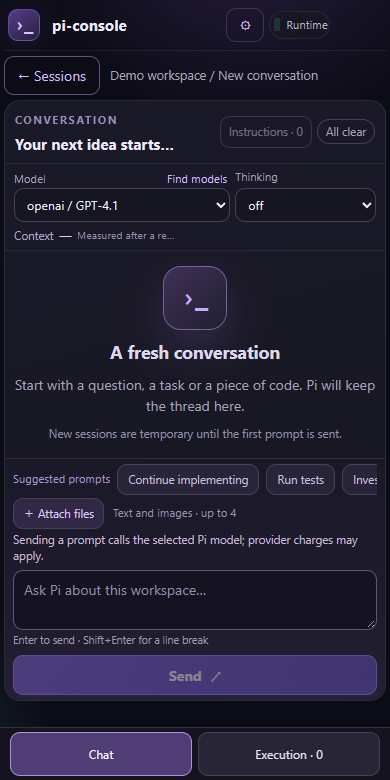Viewport: 390px width, 780px height.
Task: Open settings via the gear icon
Action: (x=245, y=25)
